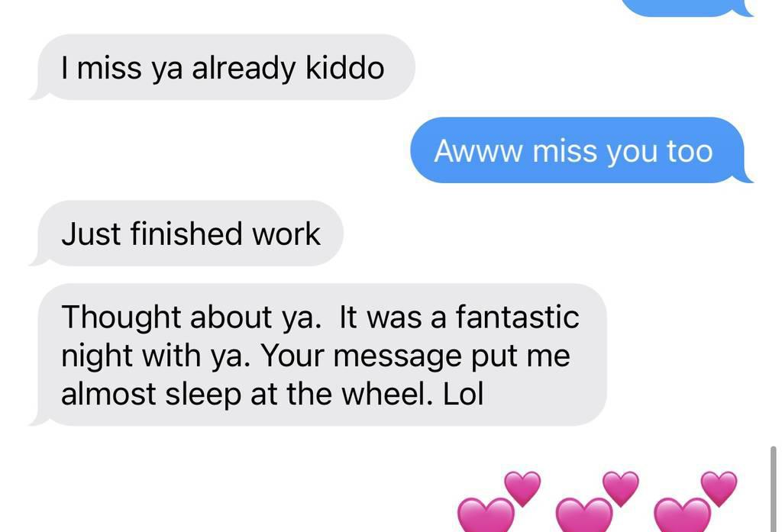The height and width of the screenshot is (532, 782).
Task: Tap the small upper heart in the left pair
Action: click(x=522, y=488)
